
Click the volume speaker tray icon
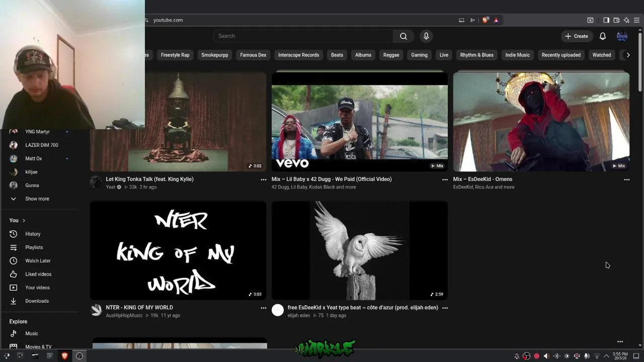click(x=546, y=356)
